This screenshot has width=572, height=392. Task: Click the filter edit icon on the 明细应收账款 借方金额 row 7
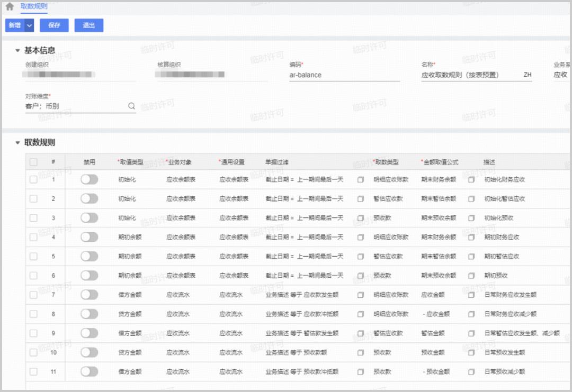[361, 295]
